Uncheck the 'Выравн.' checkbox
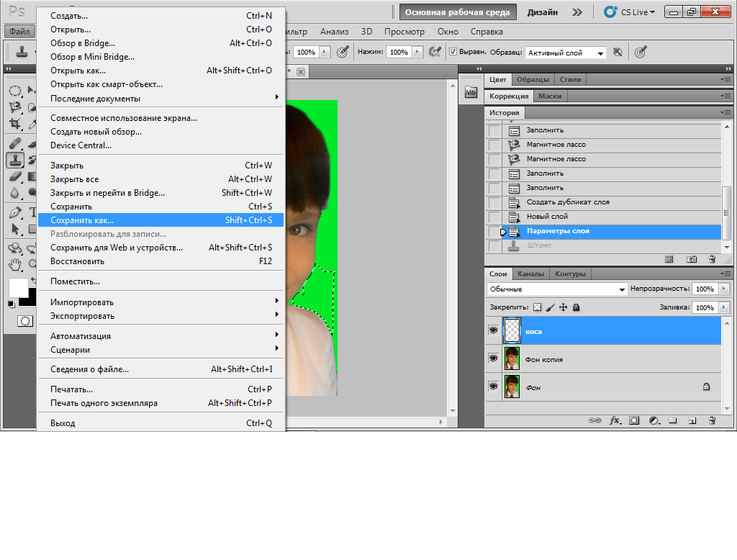 (453, 52)
